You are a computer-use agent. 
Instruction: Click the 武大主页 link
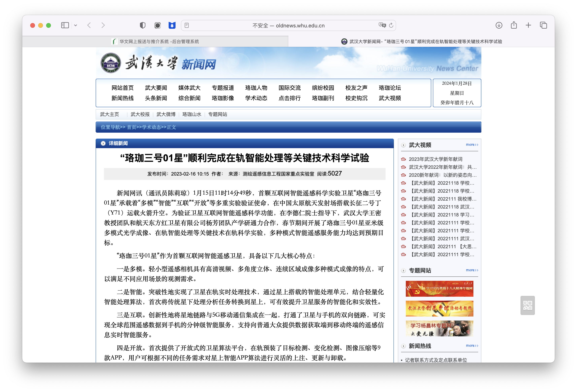click(x=110, y=114)
